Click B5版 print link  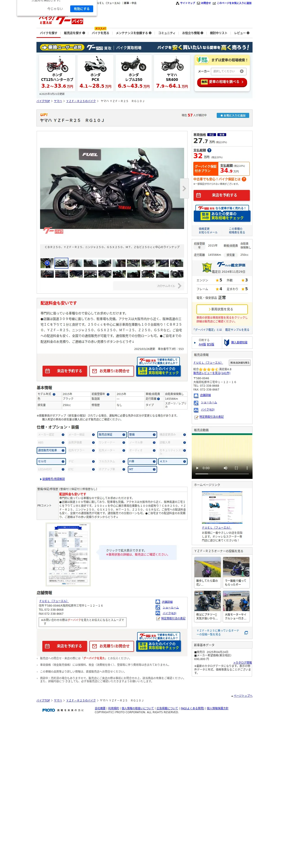[x=211, y=344]
